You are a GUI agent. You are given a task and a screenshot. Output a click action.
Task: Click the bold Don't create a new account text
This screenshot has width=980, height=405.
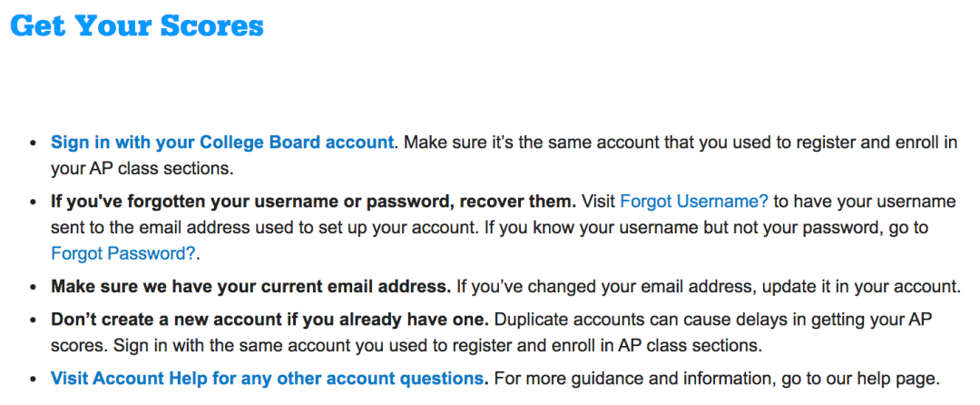click(x=269, y=320)
